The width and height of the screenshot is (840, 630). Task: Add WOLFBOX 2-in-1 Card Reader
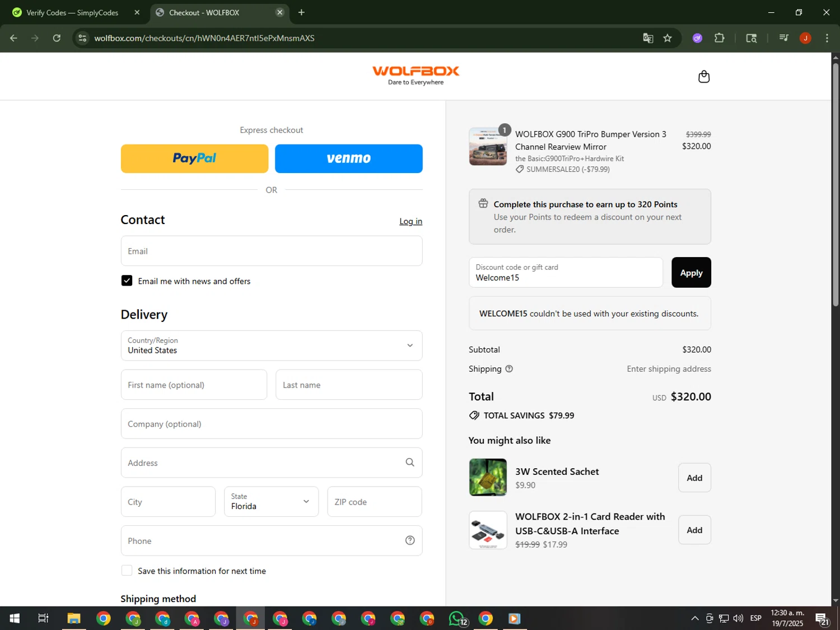point(694,530)
